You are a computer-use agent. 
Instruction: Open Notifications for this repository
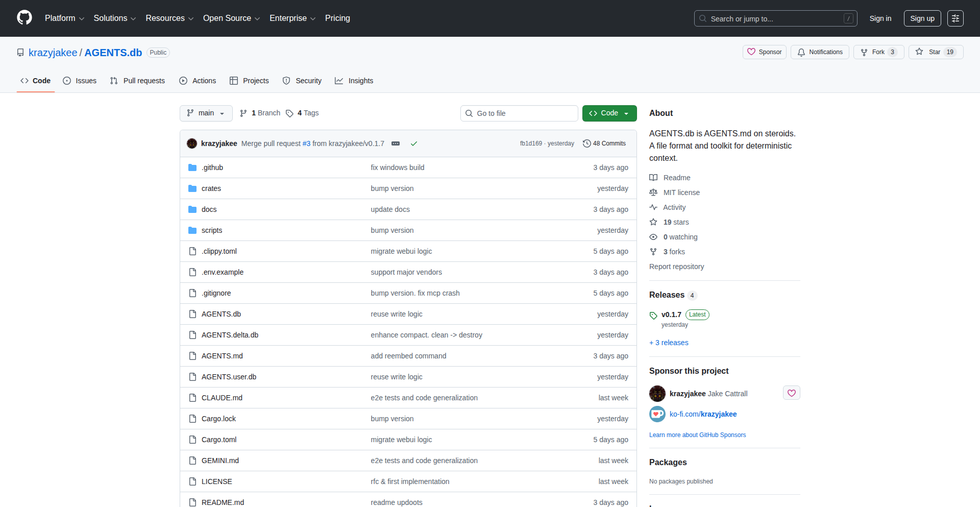tap(820, 52)
